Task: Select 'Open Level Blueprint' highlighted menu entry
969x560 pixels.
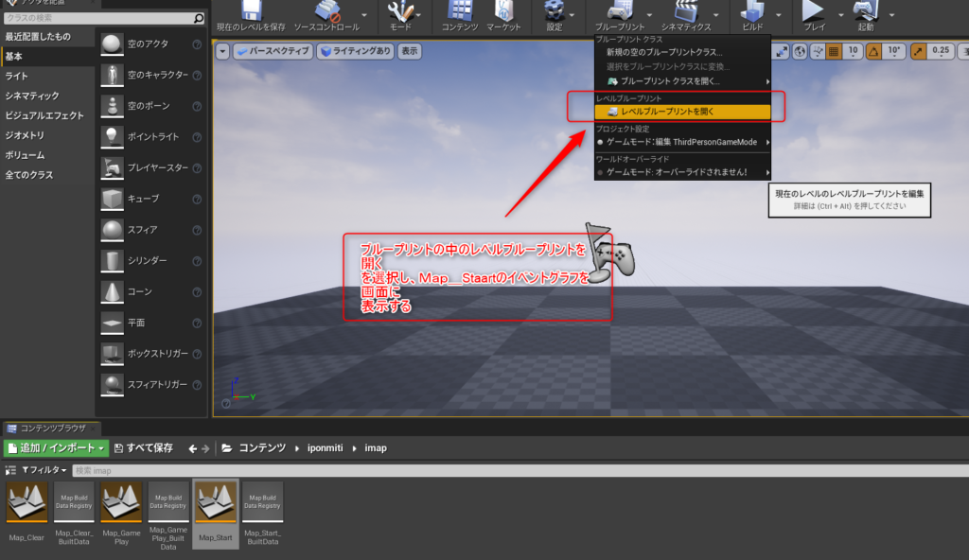Action: point(668,112)
